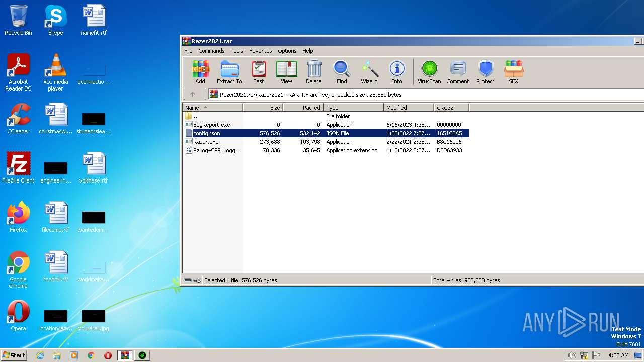Open the Opera desktop shortcut
The image size is (644, 362).
(18, 316)
